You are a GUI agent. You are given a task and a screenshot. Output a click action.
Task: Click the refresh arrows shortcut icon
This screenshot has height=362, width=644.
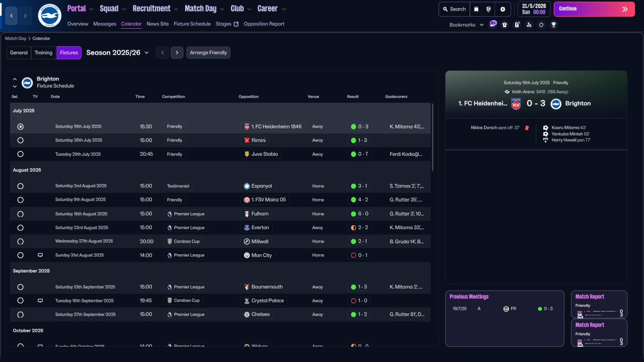541,25
